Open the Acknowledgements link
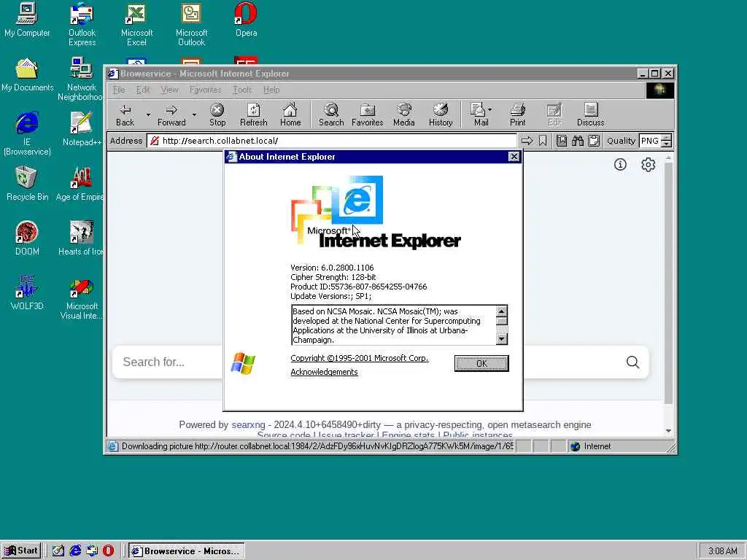 pyautogui.click(x=324, y=372)
